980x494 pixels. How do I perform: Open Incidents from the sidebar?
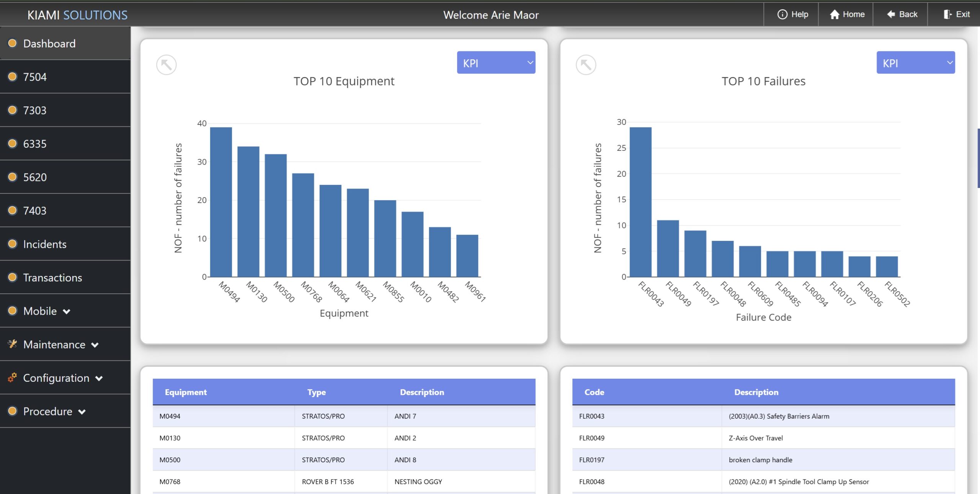45,244
